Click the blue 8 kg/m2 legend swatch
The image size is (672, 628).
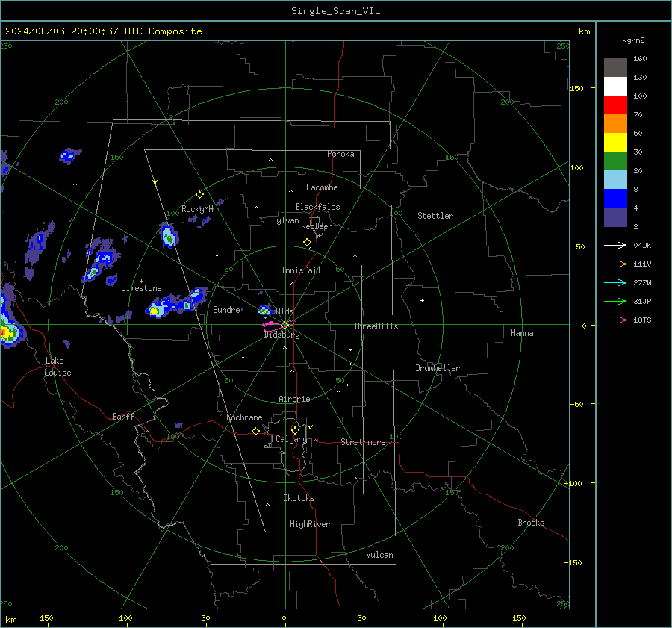coord(615,198)
